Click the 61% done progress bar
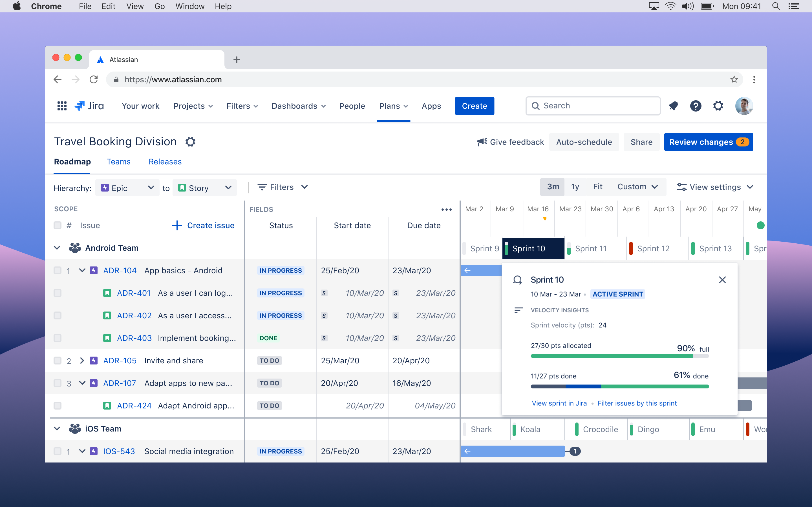The height and width of the screenshot is (507, 812). [619, 386]
